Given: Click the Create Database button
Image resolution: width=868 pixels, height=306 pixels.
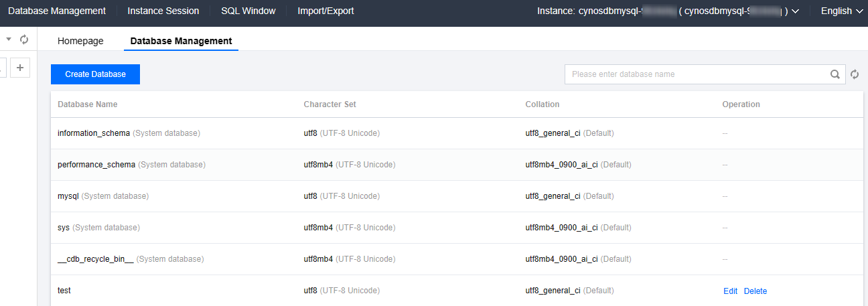Looking at the screenshot, I should 95,74.
